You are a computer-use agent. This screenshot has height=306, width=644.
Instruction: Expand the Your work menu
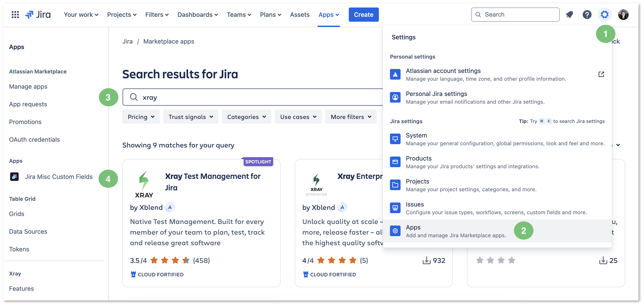pyautogui.click(x=81, y=15)
